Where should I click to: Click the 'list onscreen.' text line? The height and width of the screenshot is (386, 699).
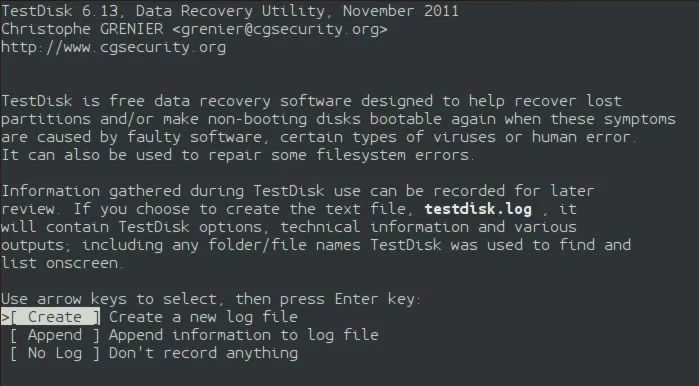tap(60, 263)
